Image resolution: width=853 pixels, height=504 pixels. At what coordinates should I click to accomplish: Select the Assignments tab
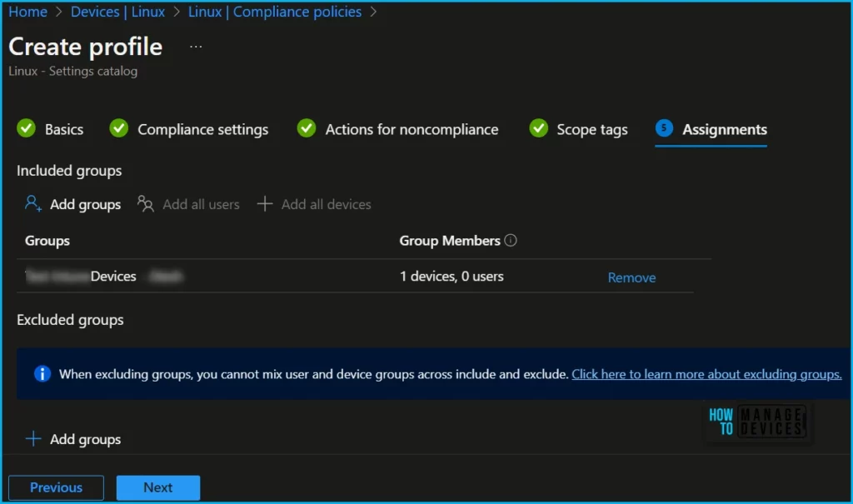click(724, 129)
